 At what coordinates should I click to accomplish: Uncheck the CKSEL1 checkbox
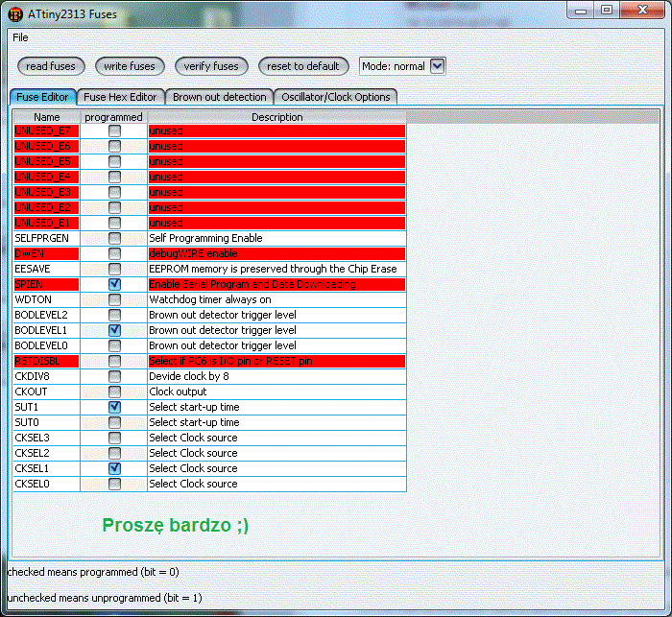click(x=114, y=468)
